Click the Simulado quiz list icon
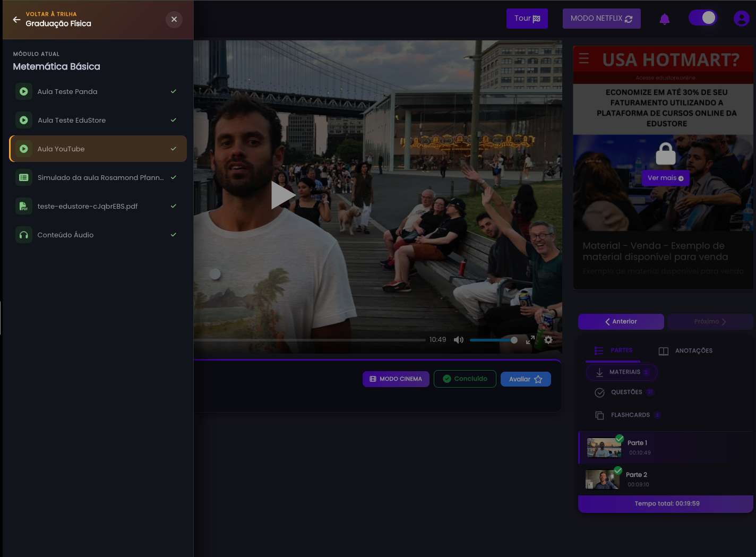This screenshot has height=557, width=756. [x=24, y=177]
